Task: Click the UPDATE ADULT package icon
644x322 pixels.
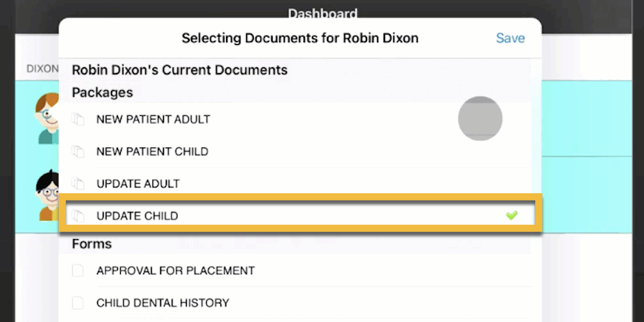Action: click(78, 184)
